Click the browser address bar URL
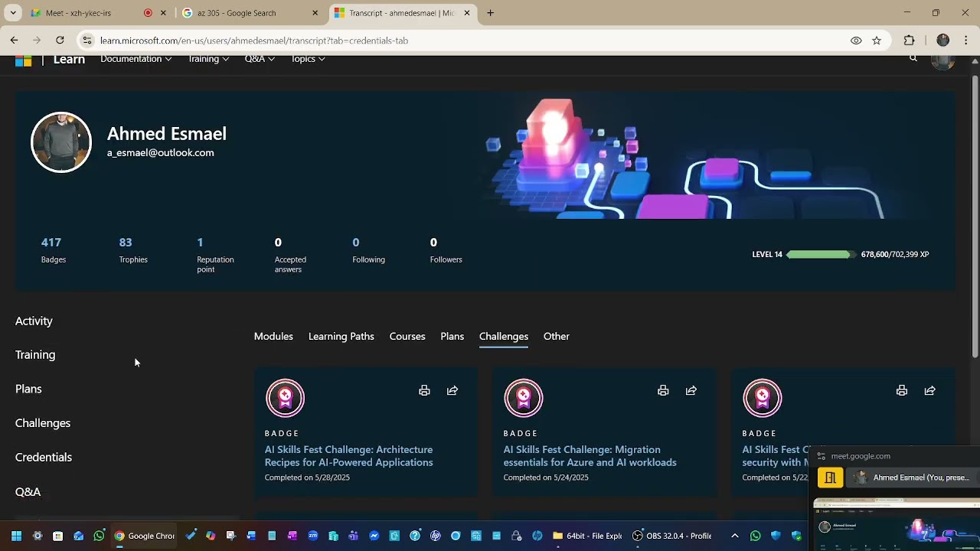 point(254,41)
